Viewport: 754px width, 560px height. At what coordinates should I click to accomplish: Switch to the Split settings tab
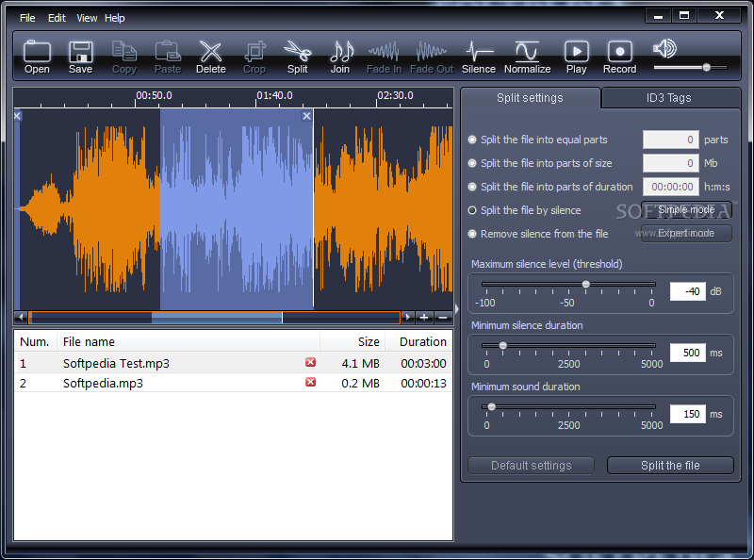click(530, 98)
